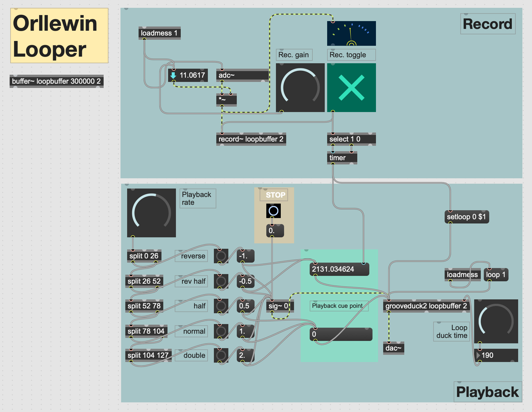Select the loadmess object near loop 1

(x=463, y=275)
